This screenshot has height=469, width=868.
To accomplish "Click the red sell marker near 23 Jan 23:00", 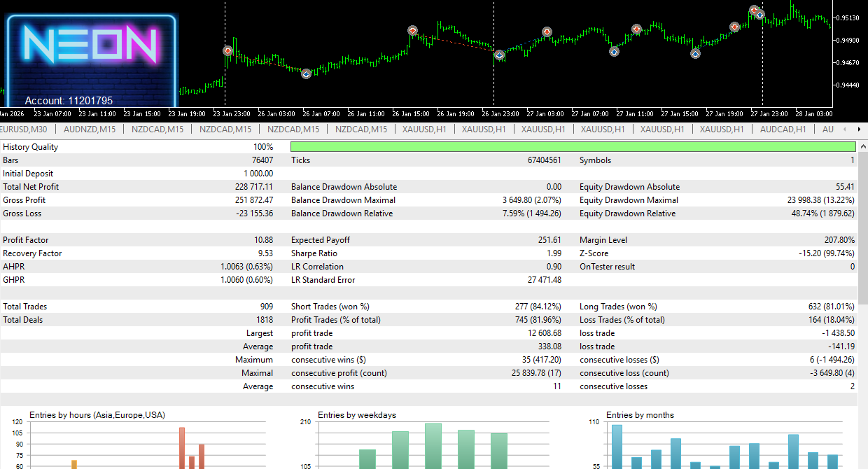I will tap(227, 50).
